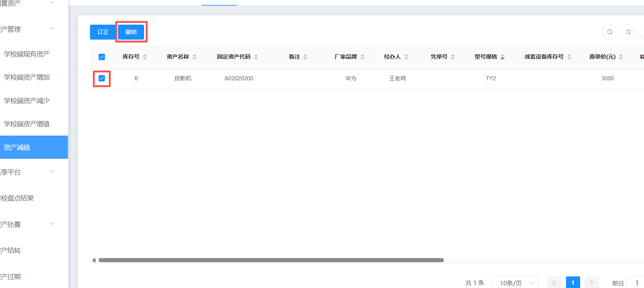
Task: Sort by 库存号 column arrows
Action: point(145,57)
